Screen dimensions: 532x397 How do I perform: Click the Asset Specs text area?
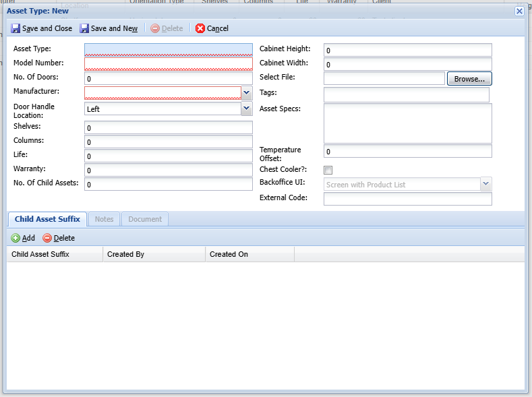(407, 123)
